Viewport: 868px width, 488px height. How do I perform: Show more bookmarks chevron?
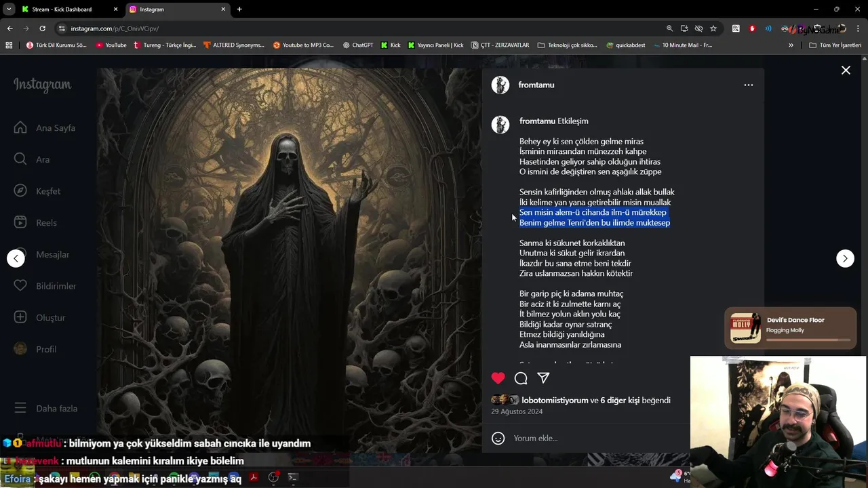pos(791,45)
